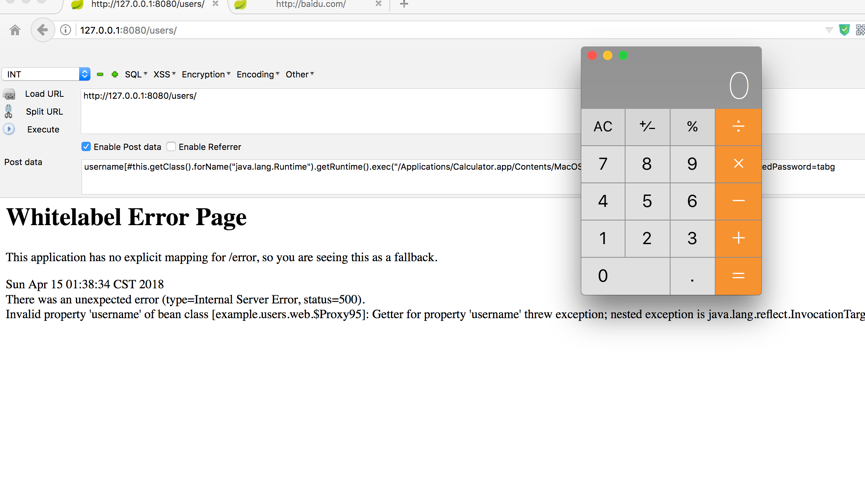Click the divide key on Calculator
Image resolution: width=865 pixels, height=503 pixels.
[x=738, y=127]
